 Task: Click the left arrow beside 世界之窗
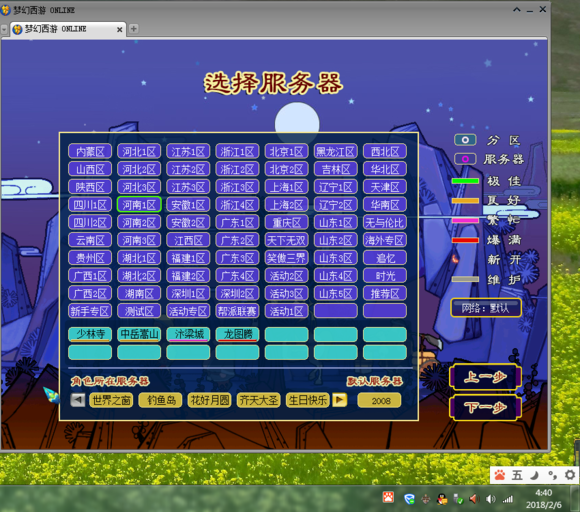[78, 400]
